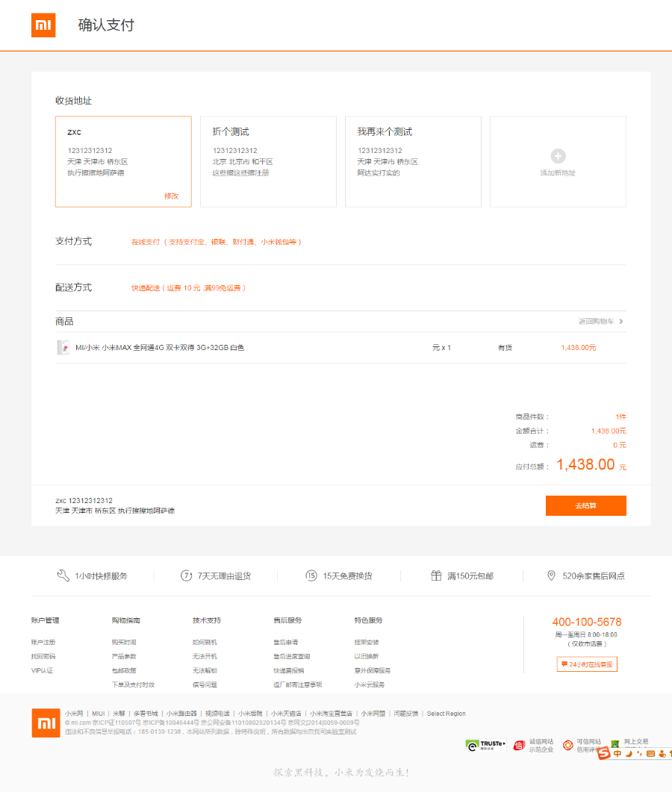
Task: Click the Mi logo in the page header
Action: (x=43, y=25)
